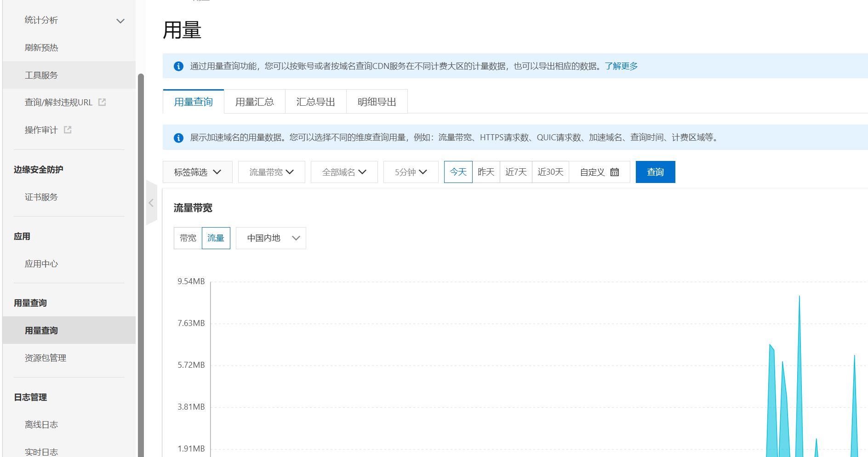868x457 pixels.
Task: Select the 昨天 time range
Action: pyautogui.click(x=486, y=172)
